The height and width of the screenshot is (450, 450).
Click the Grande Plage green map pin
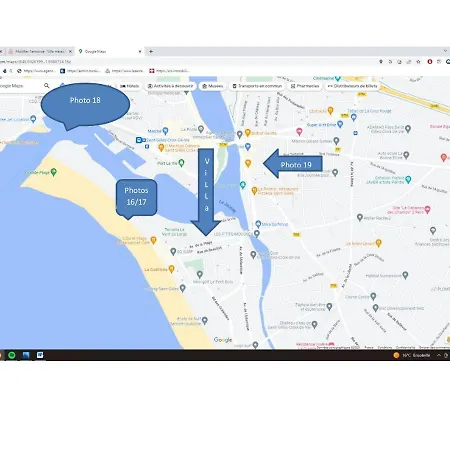[54, 172]
